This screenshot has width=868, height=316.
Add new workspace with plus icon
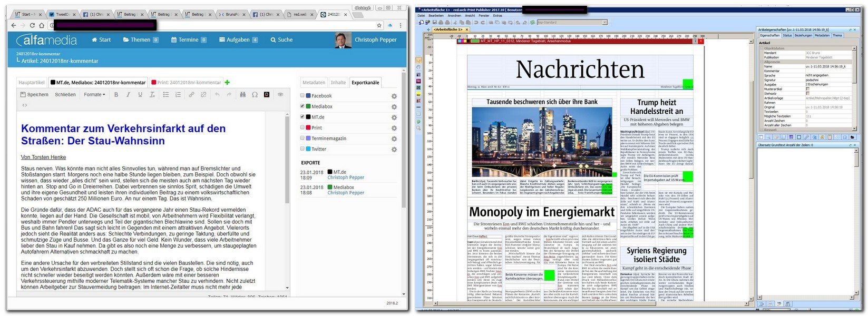428,29
